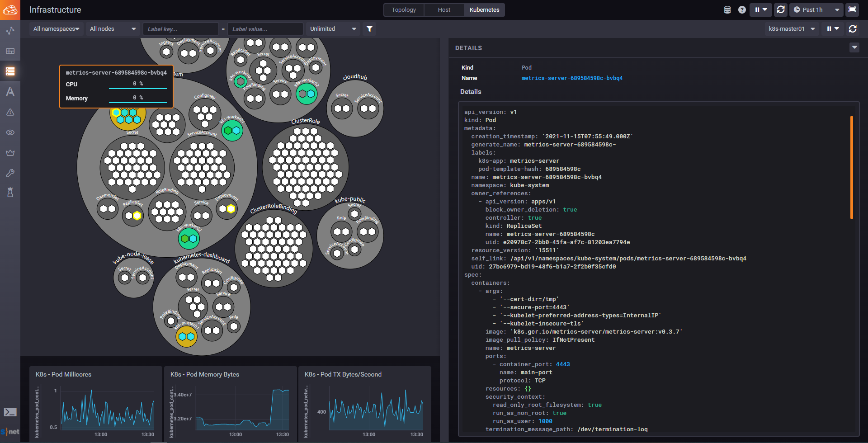Viewport: 868px width, 443px height.
Task: Open help with the question mark icon
Action: [x=742, y=9]
